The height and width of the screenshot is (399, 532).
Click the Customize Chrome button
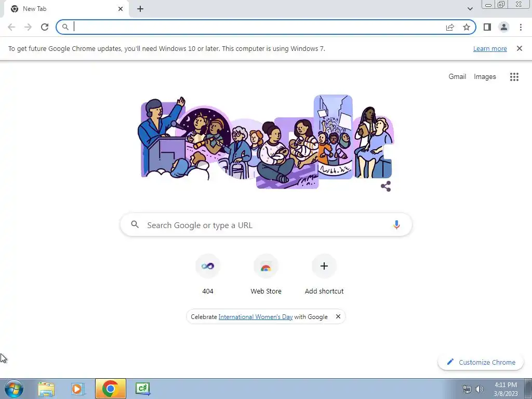(x=481, y=362)
